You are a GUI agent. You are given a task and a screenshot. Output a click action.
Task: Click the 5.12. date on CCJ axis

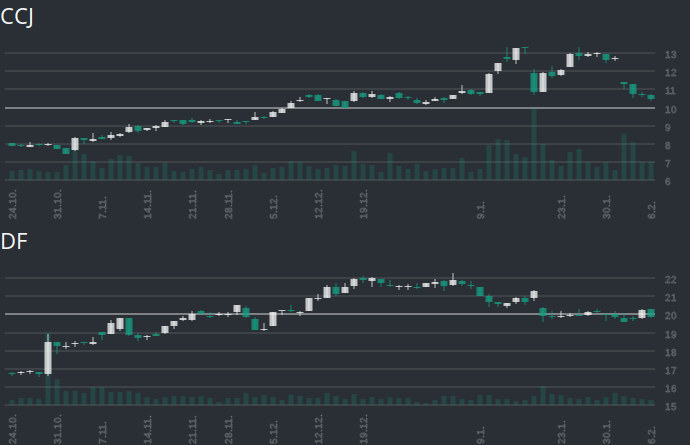tap(273, 208)
